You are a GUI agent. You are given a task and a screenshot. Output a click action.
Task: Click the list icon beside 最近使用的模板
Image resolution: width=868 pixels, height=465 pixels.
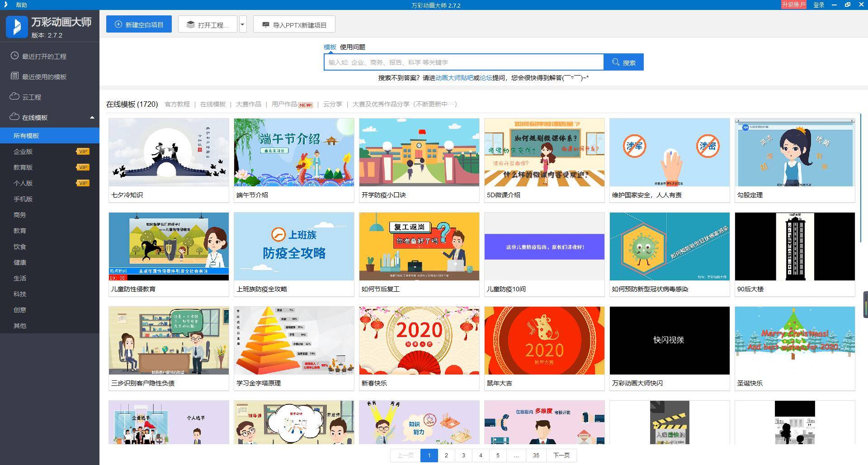pyautogui.click(x=14, y=76)
